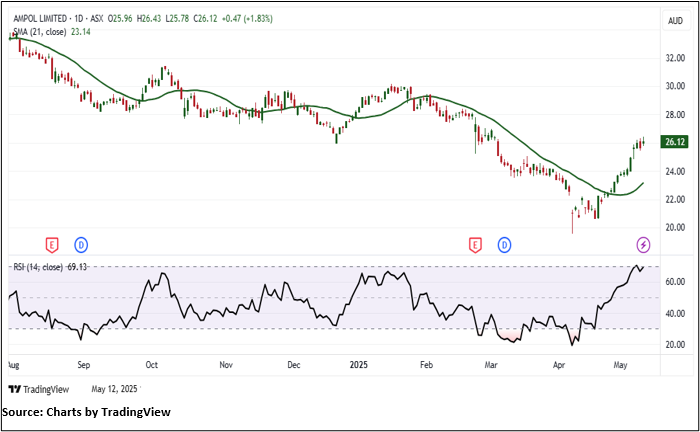This screenshot has height=432, width=700.
Task: Click the 30.00 price axis label
Action: (675, 86)
